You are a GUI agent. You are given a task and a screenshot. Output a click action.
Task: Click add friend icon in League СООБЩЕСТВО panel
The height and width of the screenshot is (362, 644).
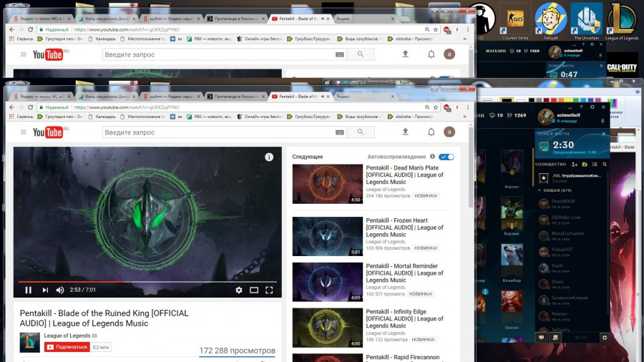click(575, 165)
